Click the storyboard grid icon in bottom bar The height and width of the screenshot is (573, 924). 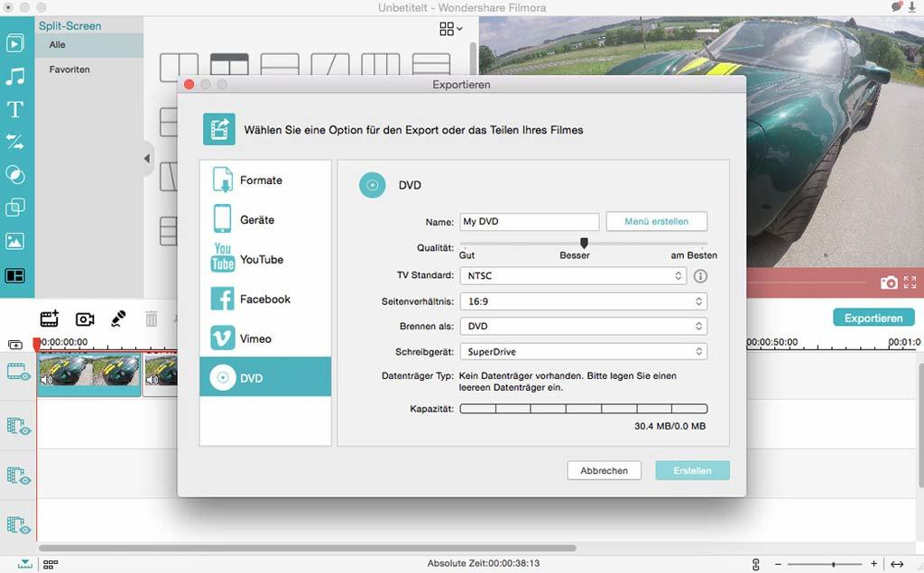(x=51, y=564)
